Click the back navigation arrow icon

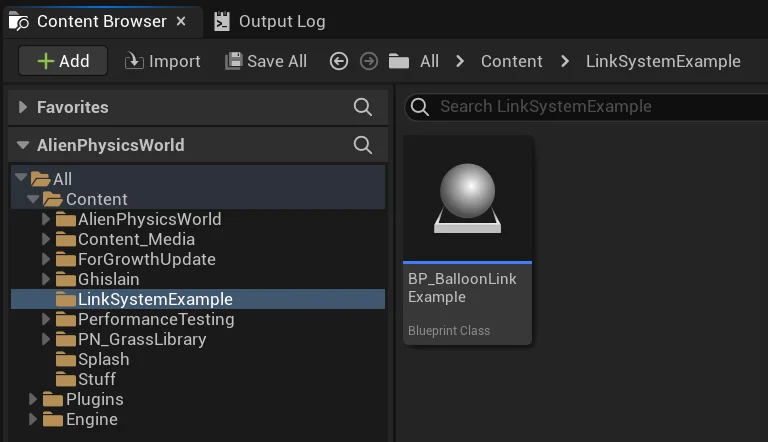coord(338,61)
